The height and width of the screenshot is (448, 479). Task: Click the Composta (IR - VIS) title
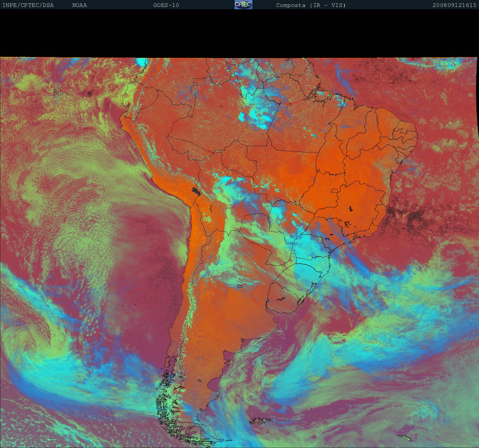coord(311,5)
